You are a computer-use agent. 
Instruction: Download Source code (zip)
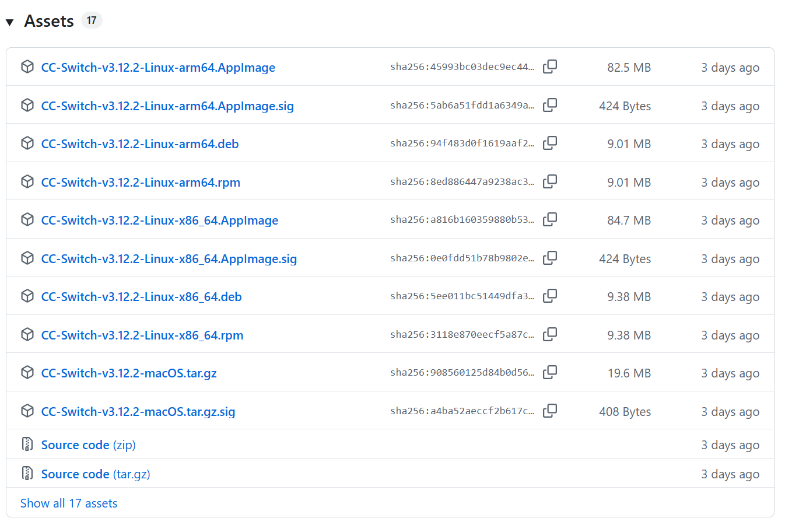coord(88,445)
